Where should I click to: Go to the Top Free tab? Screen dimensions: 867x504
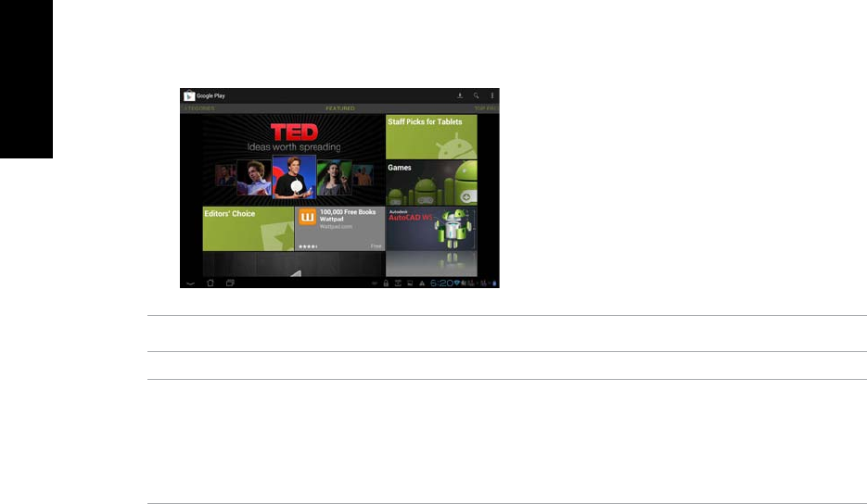click(x=486, y=108)
